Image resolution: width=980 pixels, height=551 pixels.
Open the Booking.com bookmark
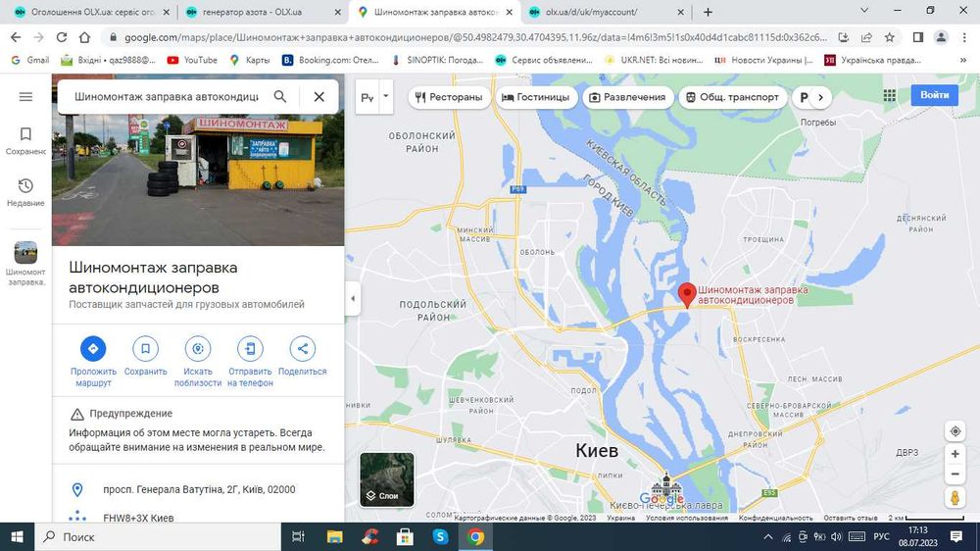pyautogui.click(x=330, y=60)
